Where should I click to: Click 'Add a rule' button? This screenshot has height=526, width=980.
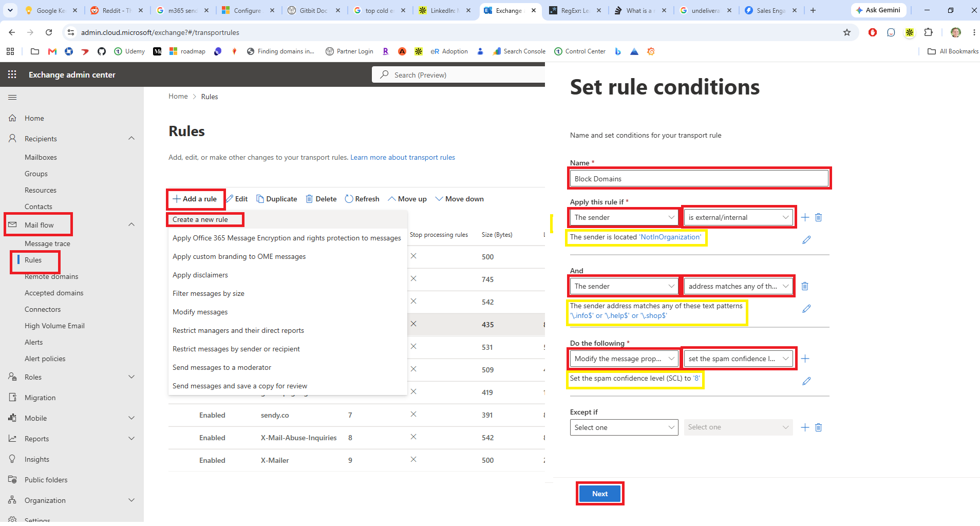(x=195, y=199)
